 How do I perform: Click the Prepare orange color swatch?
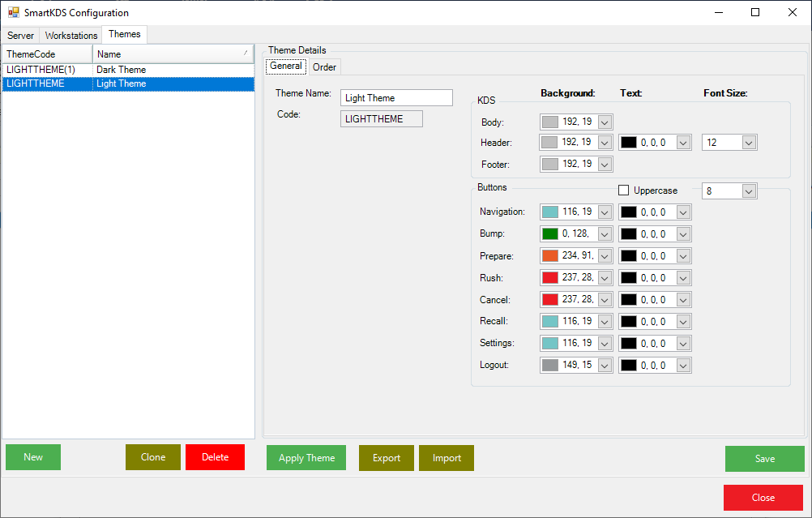pos(550,256)
